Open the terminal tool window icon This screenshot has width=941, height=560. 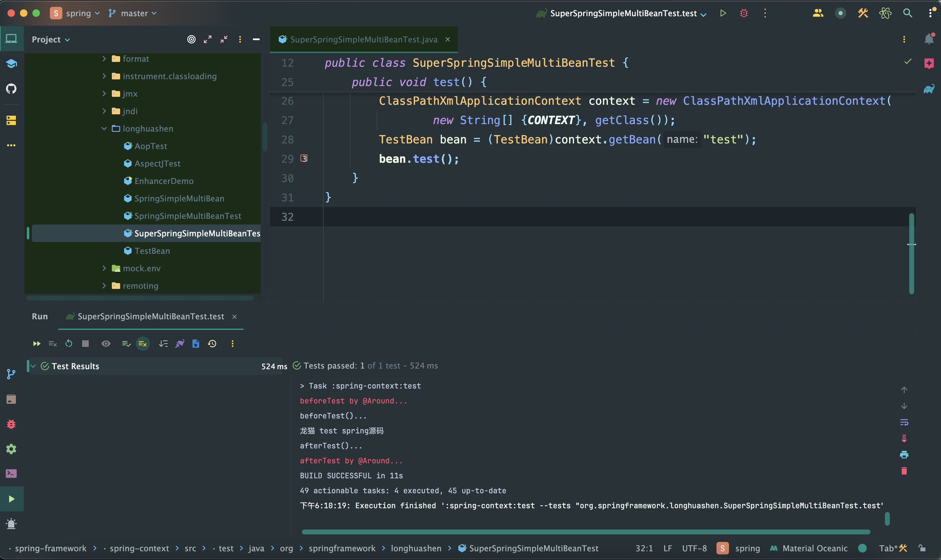11,473
